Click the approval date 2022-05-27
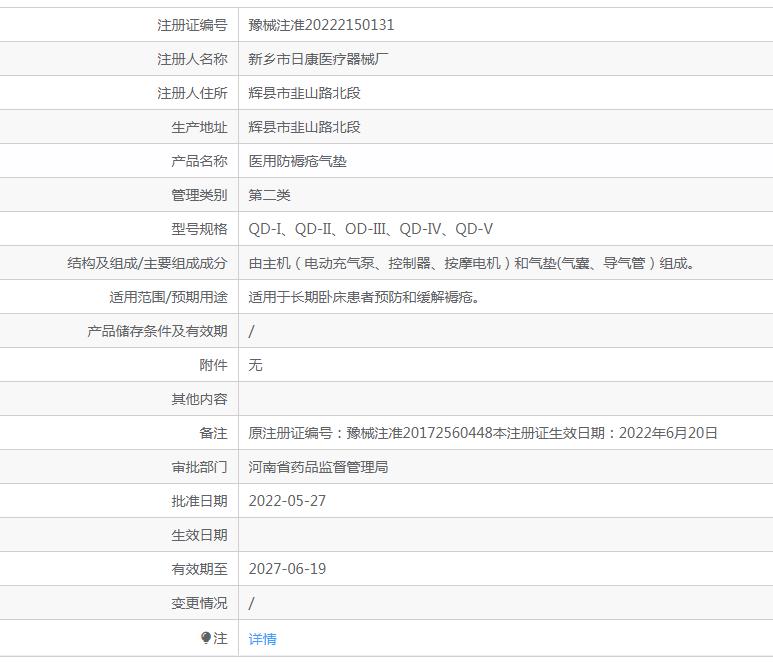This screenshot has width=773, height=663. click(287, 501)
